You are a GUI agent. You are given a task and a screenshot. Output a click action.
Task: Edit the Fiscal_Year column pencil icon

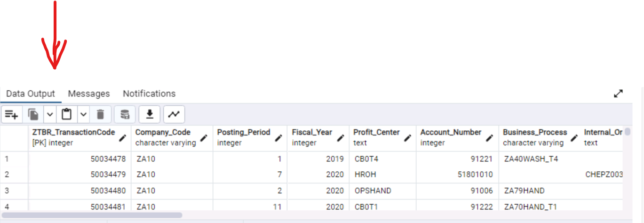[x=340, y=138]
